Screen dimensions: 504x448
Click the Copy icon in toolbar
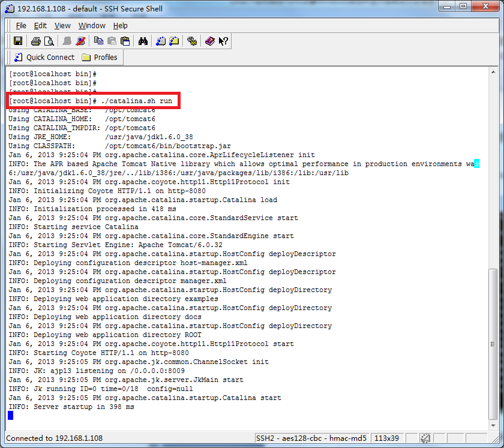tap(98, 41)
